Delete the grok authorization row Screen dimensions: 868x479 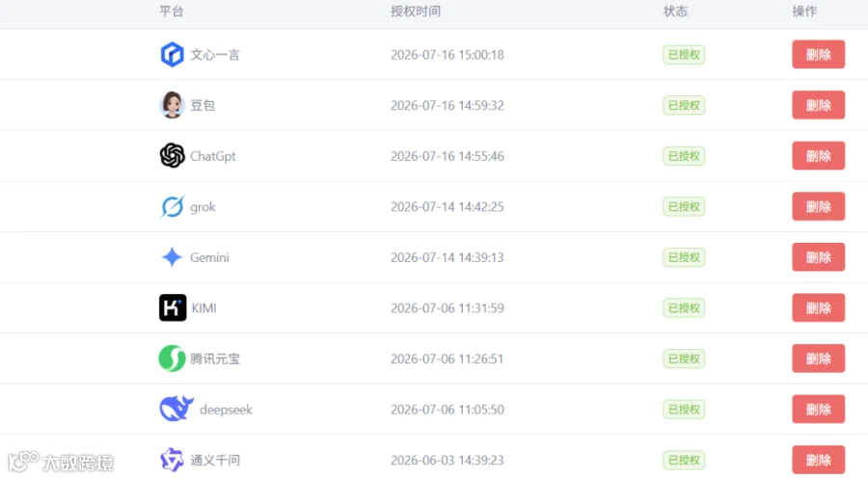[818, 206]
